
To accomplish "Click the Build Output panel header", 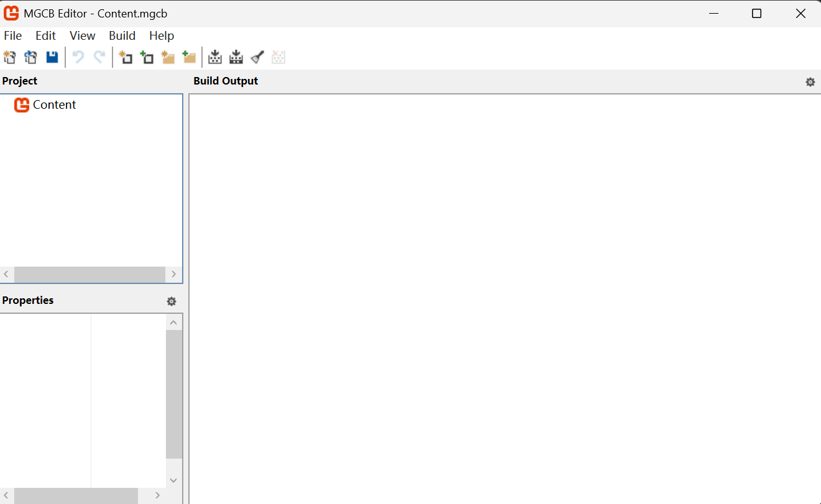I will coord(226,81).
